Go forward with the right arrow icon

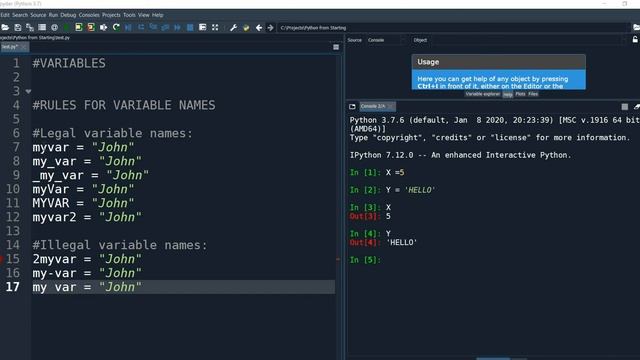270,27
